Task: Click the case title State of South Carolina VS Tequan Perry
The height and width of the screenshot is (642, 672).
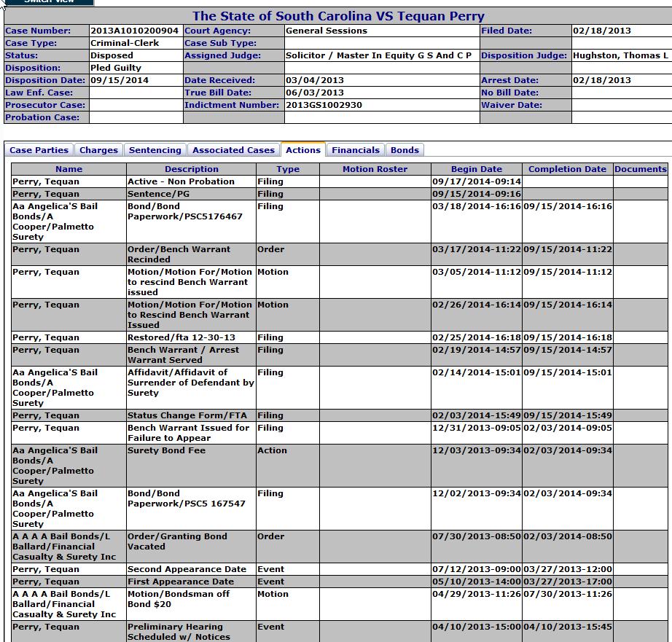Action: click(339, 16)
